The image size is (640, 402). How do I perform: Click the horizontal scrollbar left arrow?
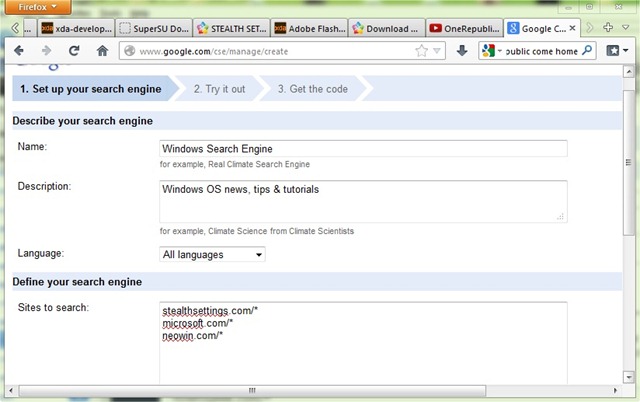tap(11, 391)
